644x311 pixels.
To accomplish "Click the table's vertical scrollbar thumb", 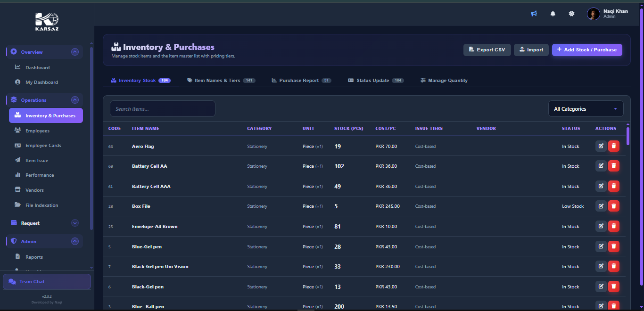I will point(628,135).
